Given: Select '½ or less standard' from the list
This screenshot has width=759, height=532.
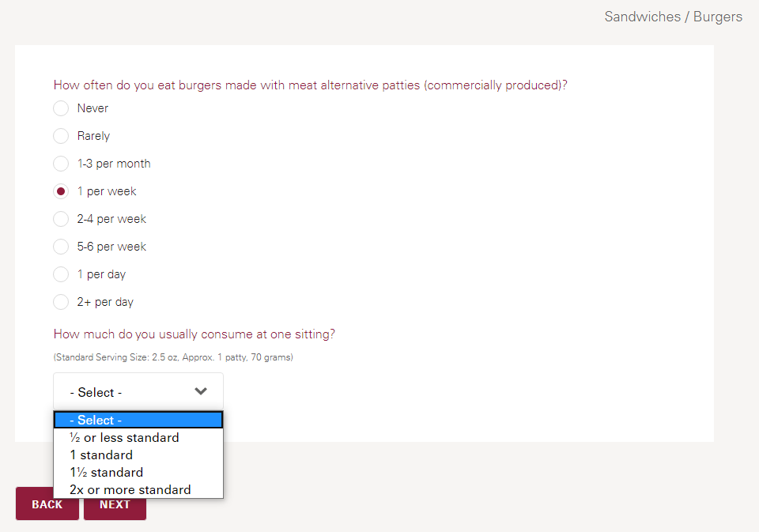Looking at the screenshot, I should point(124,438).
